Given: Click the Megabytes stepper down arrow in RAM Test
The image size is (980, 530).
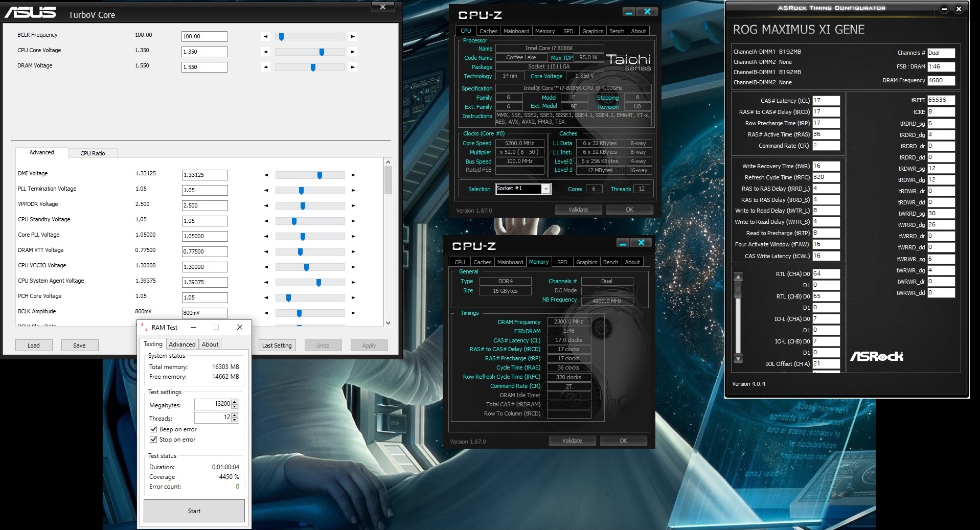Looking at the screenshot, I should tap(235, 406).
